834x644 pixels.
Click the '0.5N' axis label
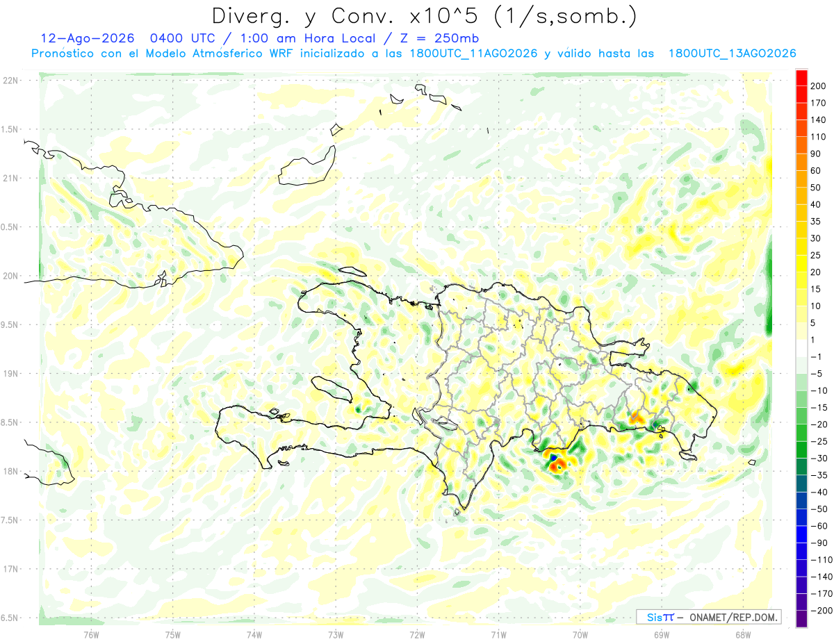tap(9, 227)
